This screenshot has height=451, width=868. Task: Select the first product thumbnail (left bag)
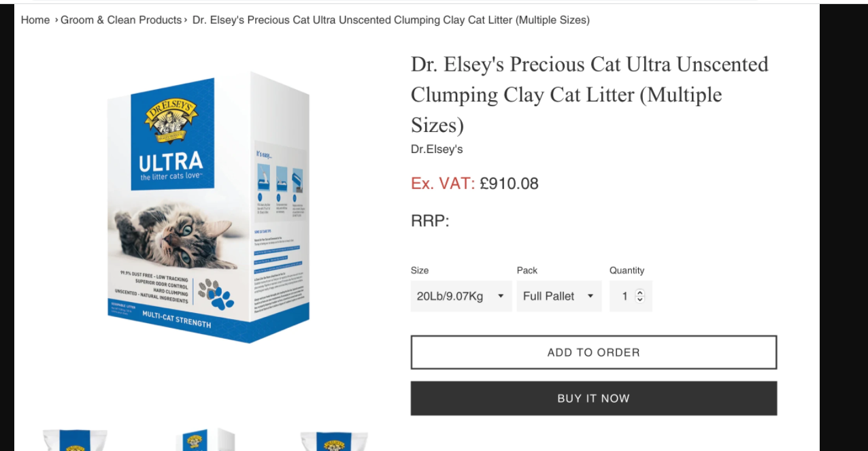[x=74, y=440]
